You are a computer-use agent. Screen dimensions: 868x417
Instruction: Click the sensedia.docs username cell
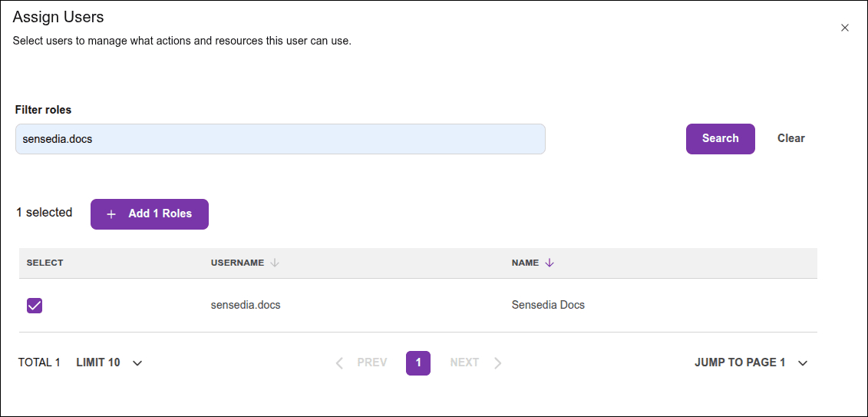coord(246,305)
